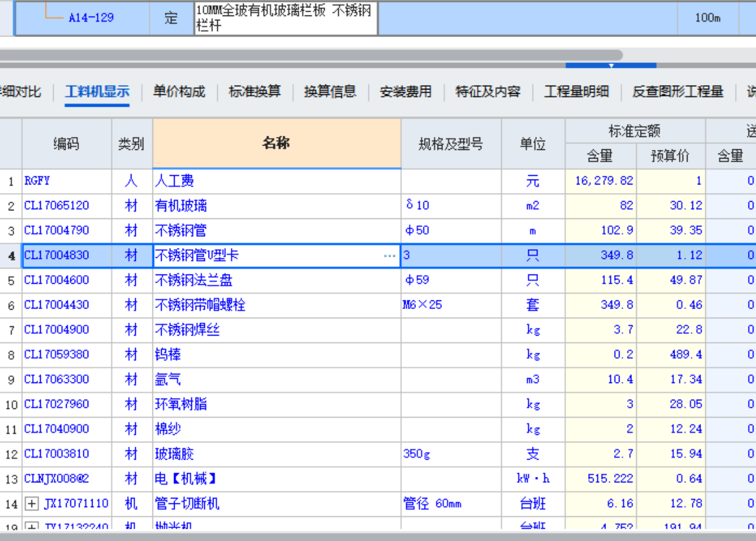Click the horizontal scrollbar thumb of the upper pane
Screen dimensions: 756x541
(311, 55)
